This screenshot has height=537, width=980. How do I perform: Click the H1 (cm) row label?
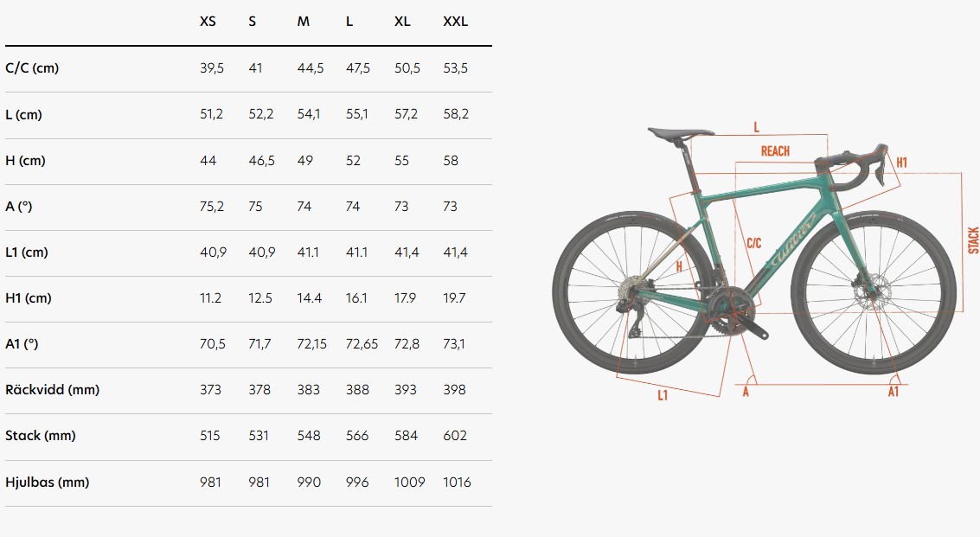tap(29, 298)
